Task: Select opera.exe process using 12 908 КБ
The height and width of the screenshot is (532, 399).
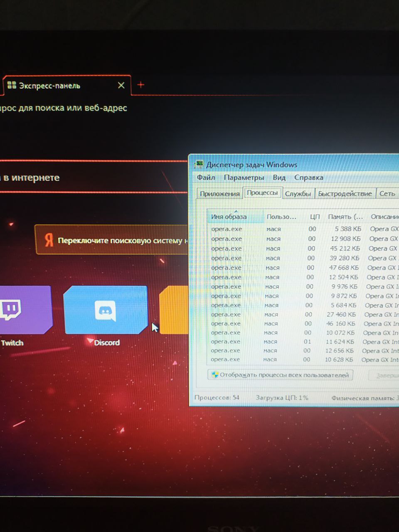Action: click(x=303, y=239)
